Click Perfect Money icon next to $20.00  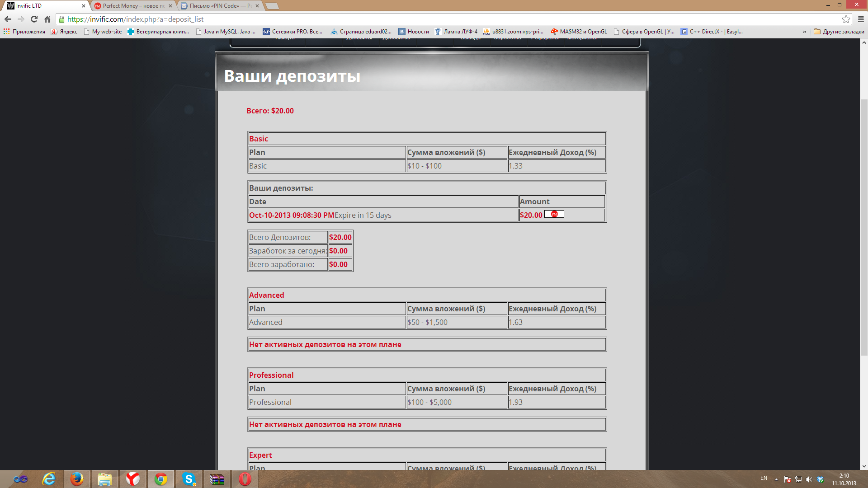click(554, 214)
